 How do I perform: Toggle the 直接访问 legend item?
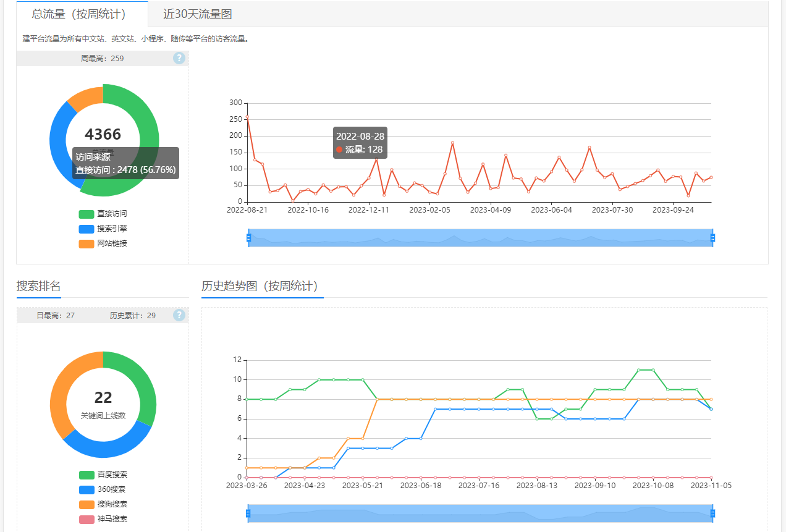point(103,214)
